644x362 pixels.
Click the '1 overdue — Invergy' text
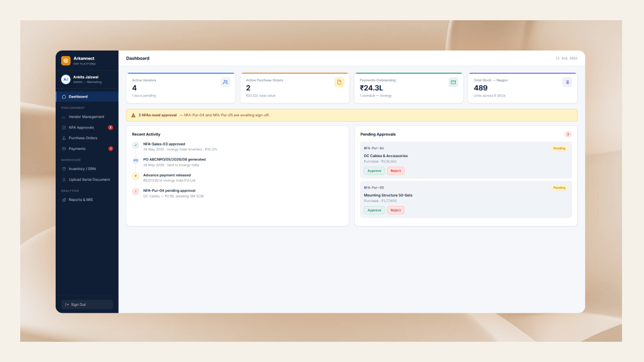[x=376, y=96]
